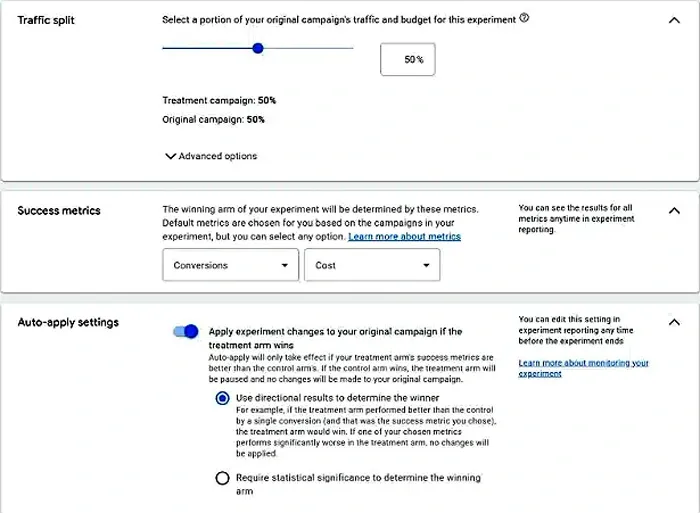Click the Traffic split section heading
The width and height of the screenshot is (700, 513).
pos(46,21)
